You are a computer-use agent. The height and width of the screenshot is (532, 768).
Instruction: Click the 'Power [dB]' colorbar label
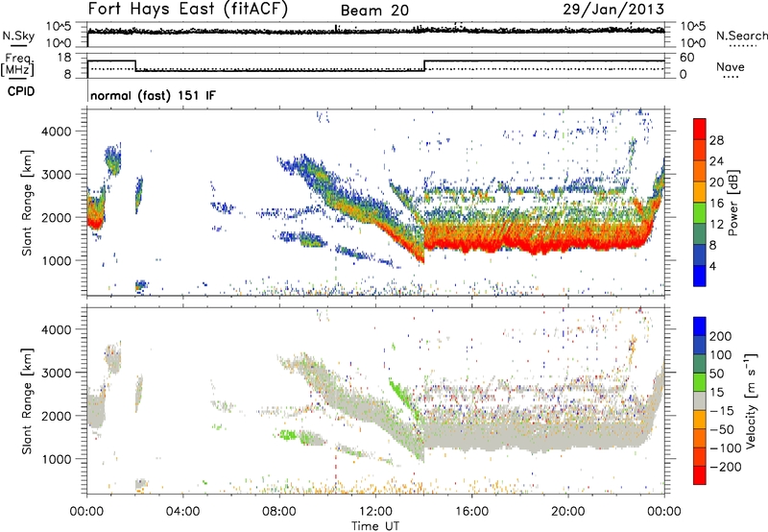[x=733, y=203]
